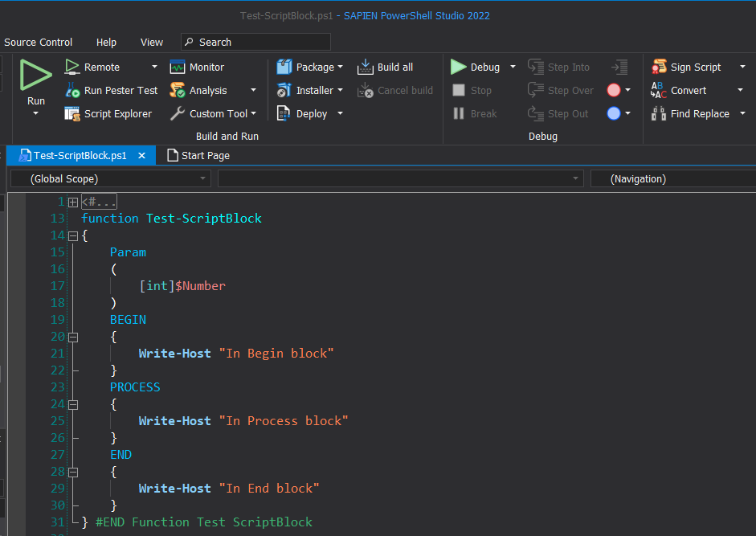This screenshot has height=536, width=756.
Task: Expand the Deploy dropdown arrow
Action: (x=341, y=113)
